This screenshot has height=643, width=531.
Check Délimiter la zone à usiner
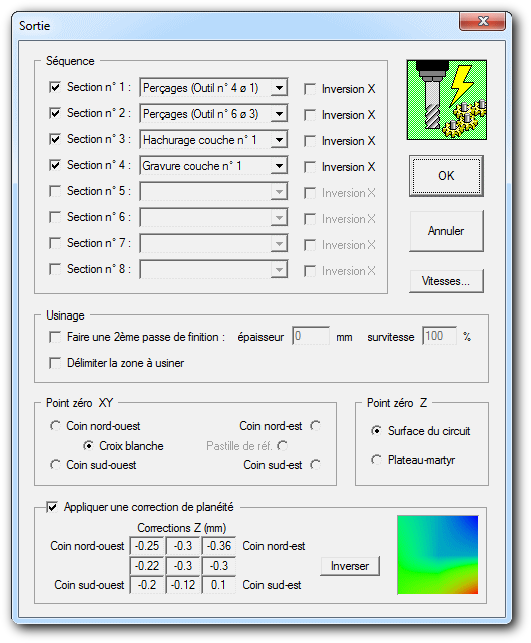point(55,363)
